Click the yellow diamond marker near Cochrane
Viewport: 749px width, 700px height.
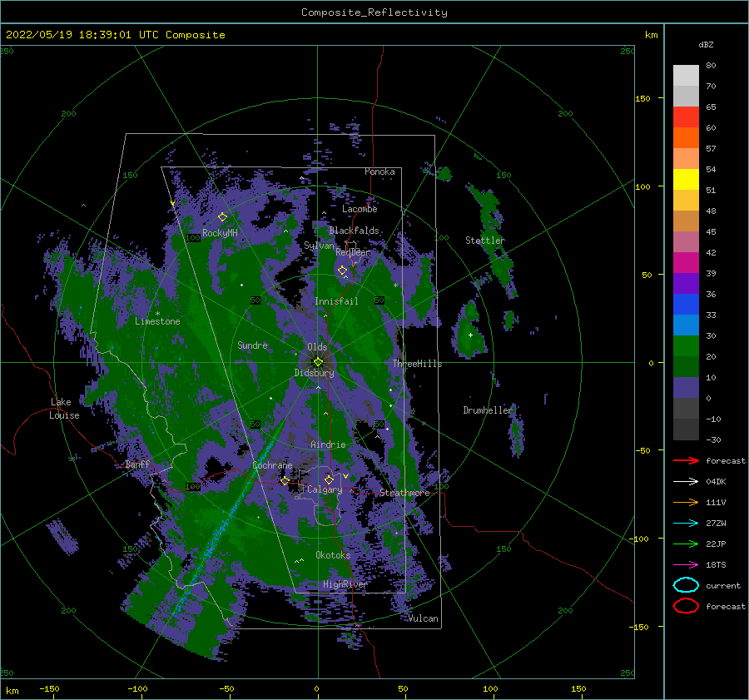(285, 480)
